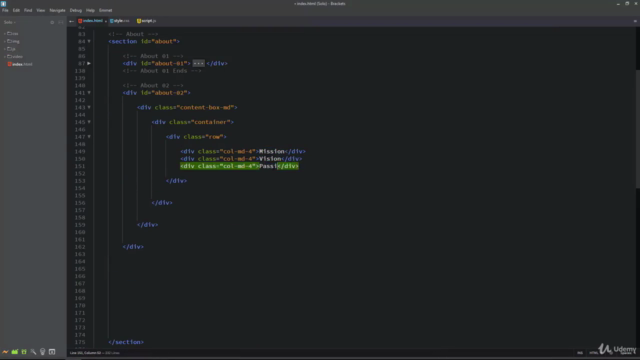Switch to the script.js tab
This screenshot has height=360, width=640.
147,21
